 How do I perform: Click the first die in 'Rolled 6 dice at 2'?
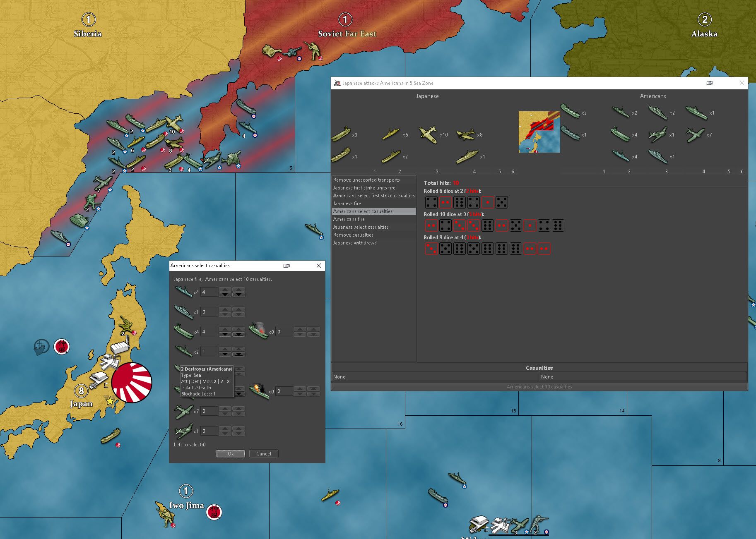[431, 202]
